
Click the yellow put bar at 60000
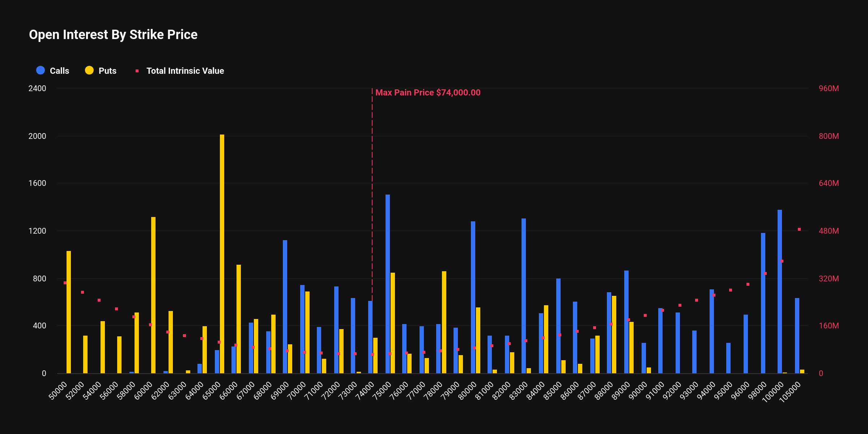coord(153,295)
